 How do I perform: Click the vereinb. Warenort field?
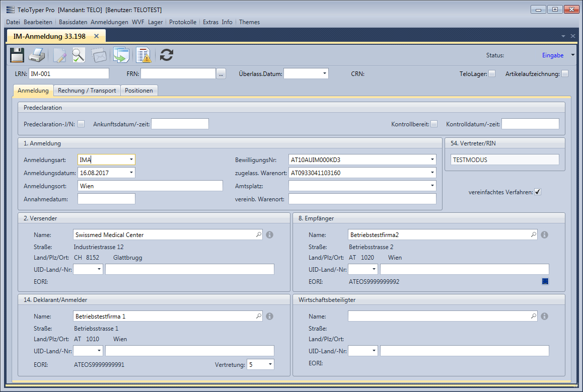[x=362, y=199]
